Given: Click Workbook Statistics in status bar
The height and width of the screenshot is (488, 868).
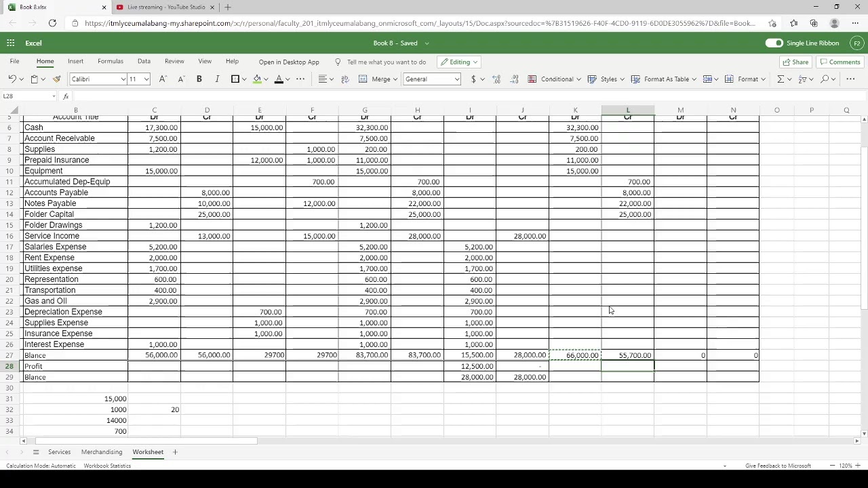Looking at the screenshot, I should pyautogui.click(x=107, y=466).
